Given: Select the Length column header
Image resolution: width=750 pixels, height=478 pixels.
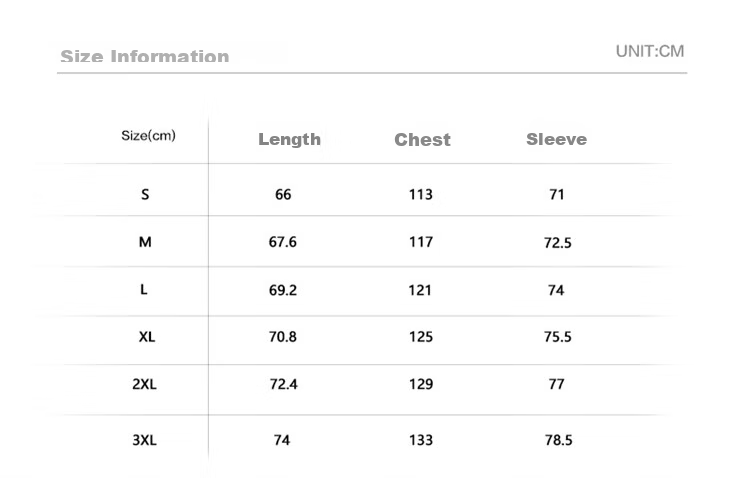Looking at the screenshot, I should click(x=289, y=140).
